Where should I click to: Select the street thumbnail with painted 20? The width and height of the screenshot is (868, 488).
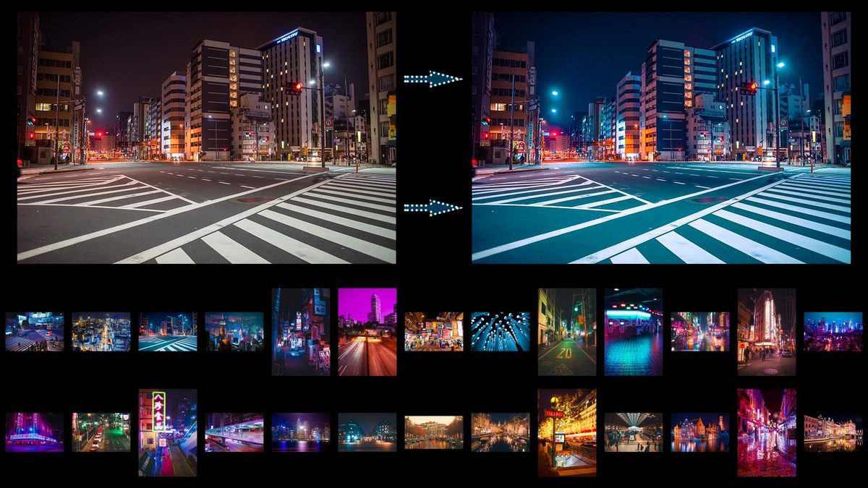(x=567, y=332)
